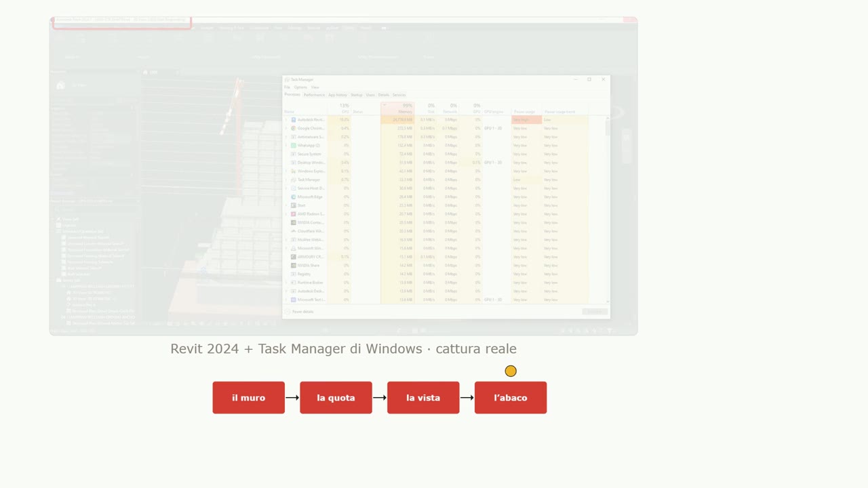
Task: Switch to the Details tab
Action: click(384, 95)
